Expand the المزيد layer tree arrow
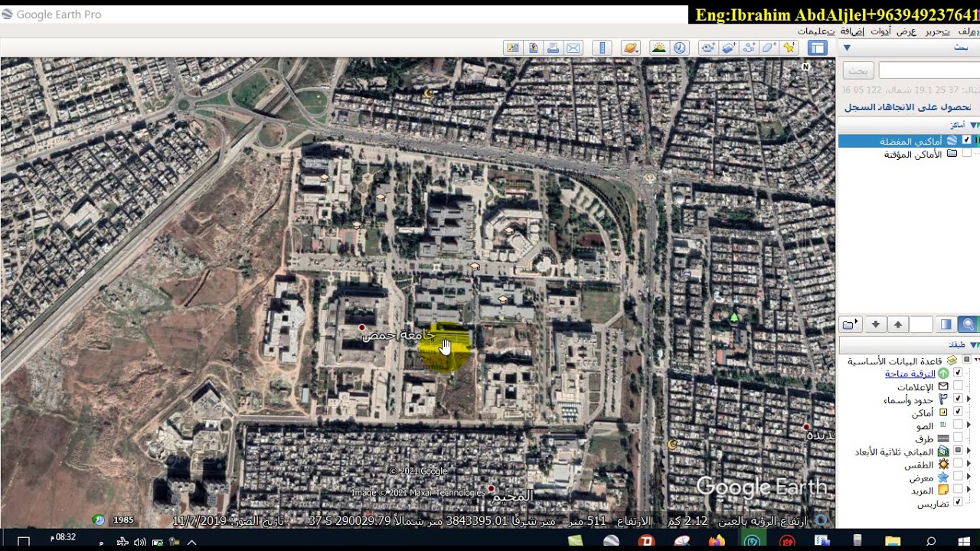Viewport: 980px width, 551px height. pyautogui.click(x=968, y=490)
